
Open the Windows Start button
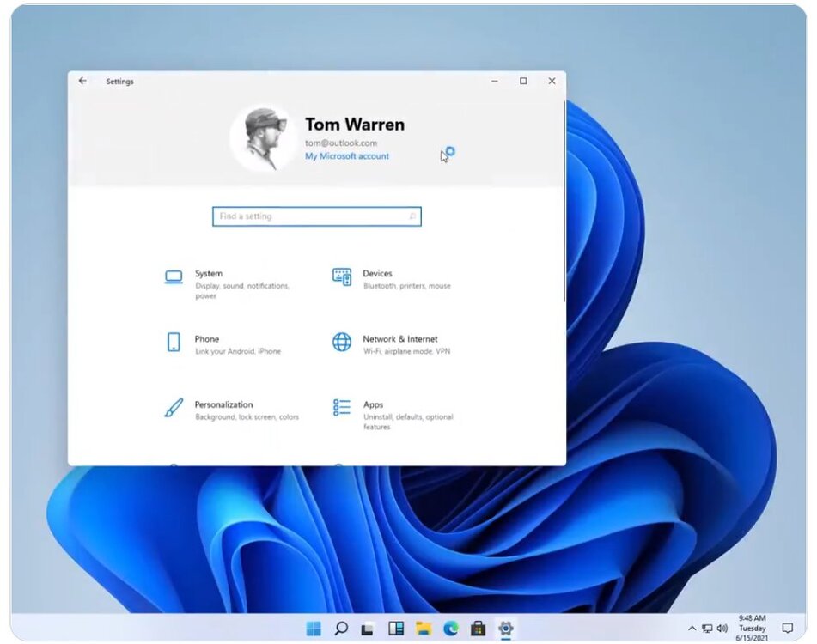click(x=314, y=629)
